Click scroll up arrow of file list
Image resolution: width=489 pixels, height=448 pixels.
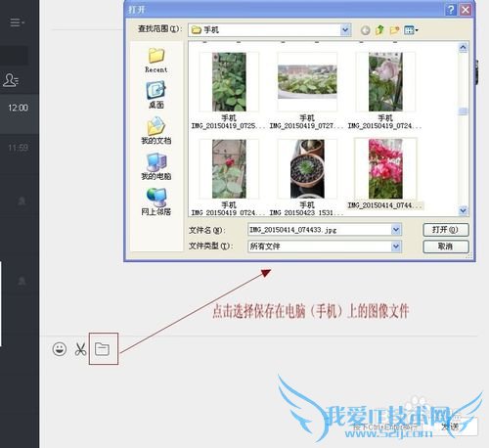click(463, 48)
